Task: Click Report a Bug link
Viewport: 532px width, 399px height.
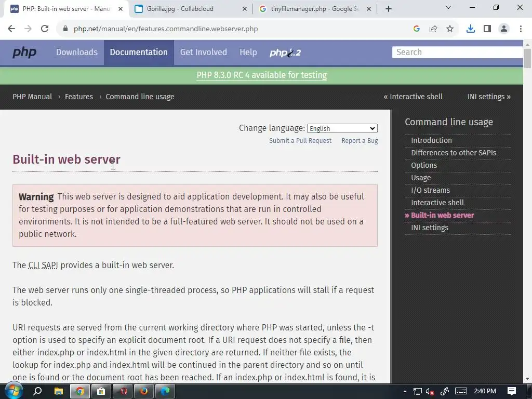Action: point(360,140)
